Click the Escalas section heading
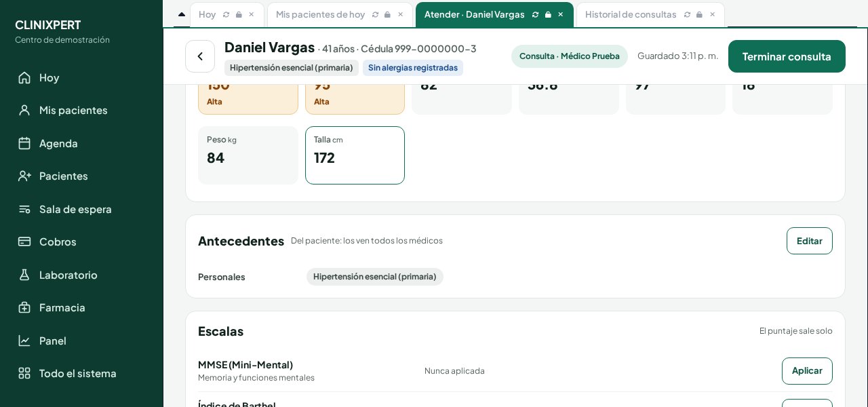This screenshot has height=407, width=868. click(x=220, y=331)
